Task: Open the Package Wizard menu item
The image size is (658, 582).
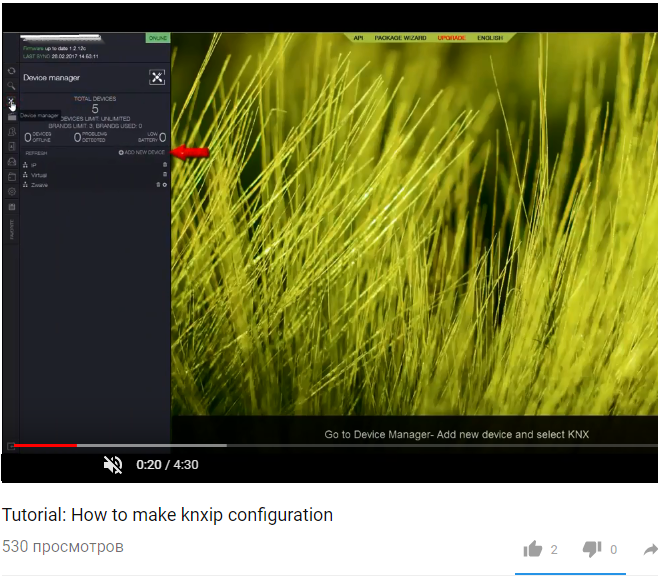Action: (x=400, y=38)
